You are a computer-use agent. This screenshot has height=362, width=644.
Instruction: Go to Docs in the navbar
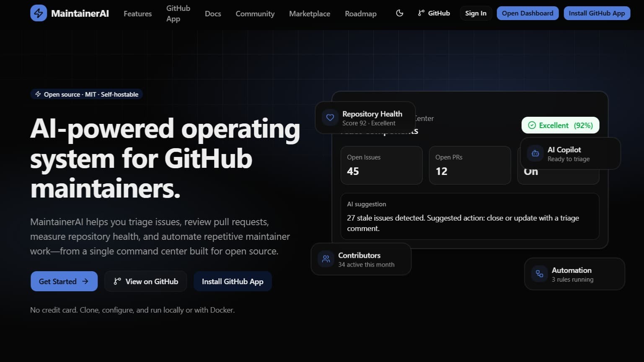(213, 13)
